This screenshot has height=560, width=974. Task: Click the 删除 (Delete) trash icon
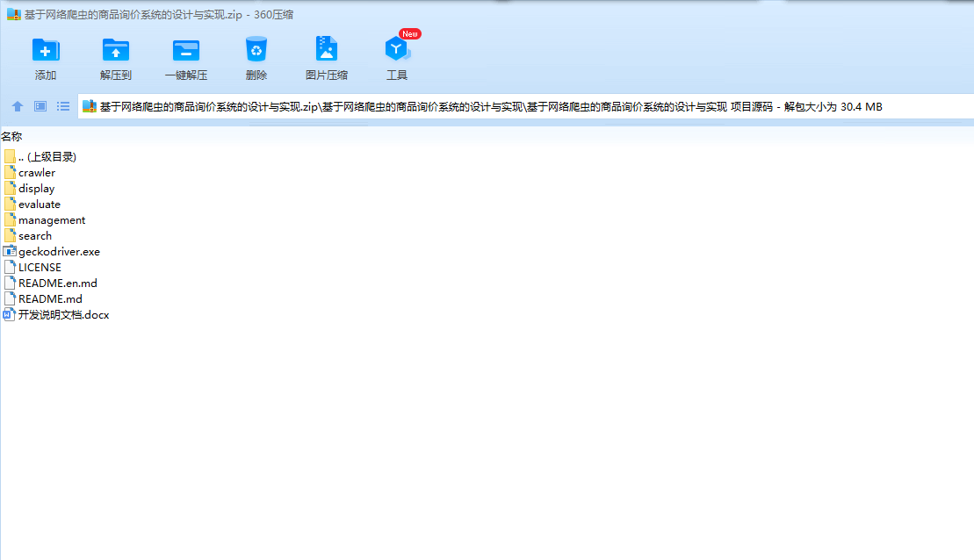coord(256,49)
